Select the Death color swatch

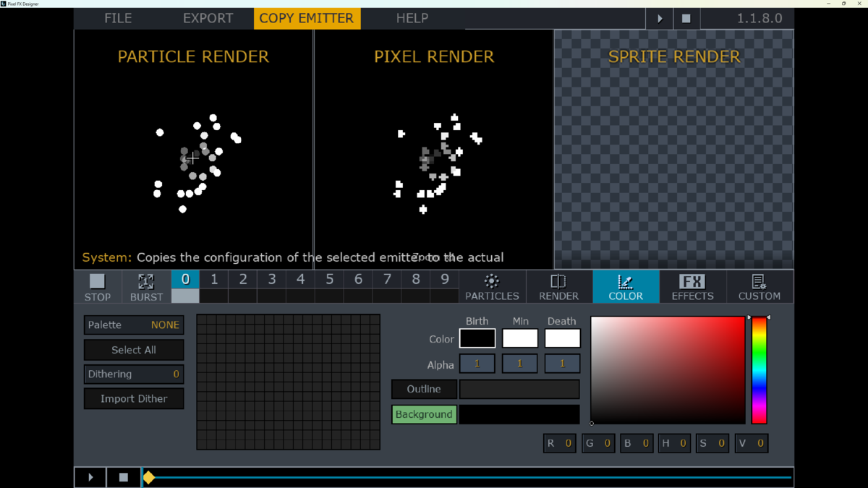(563, 338)
